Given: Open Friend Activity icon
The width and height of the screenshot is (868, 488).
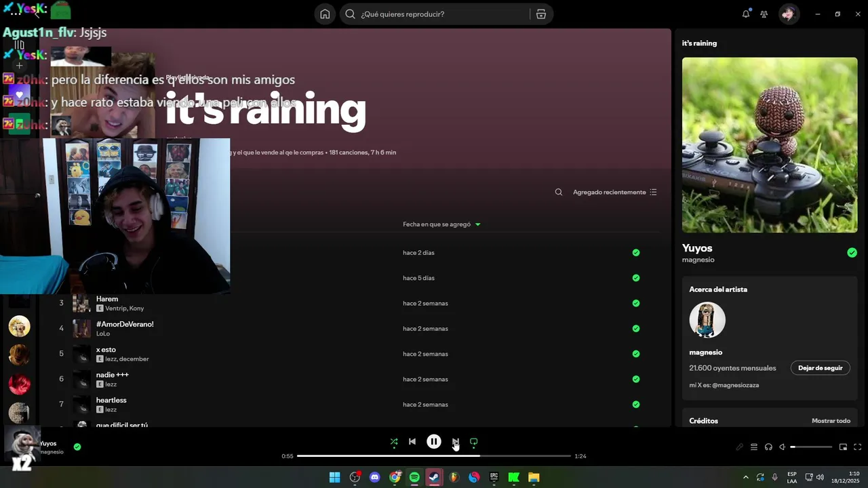Looking at the screenshot, I should [x=764, y=14].
